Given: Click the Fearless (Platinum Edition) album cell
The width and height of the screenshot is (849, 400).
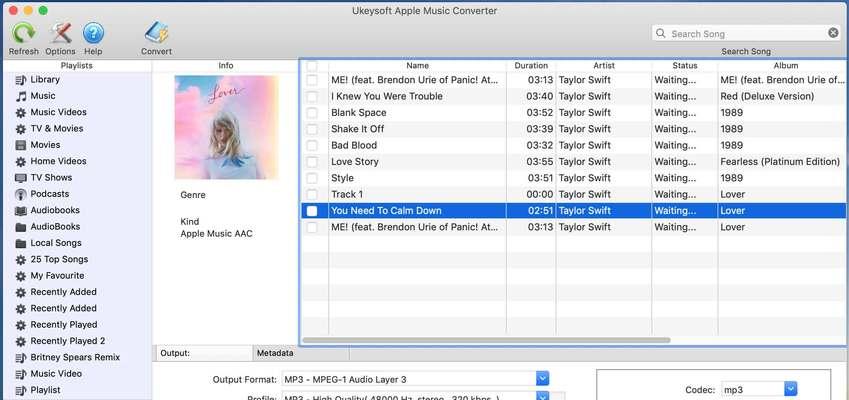Looking at the screenshot, I should pyautogui.click(x=780, y=161).
